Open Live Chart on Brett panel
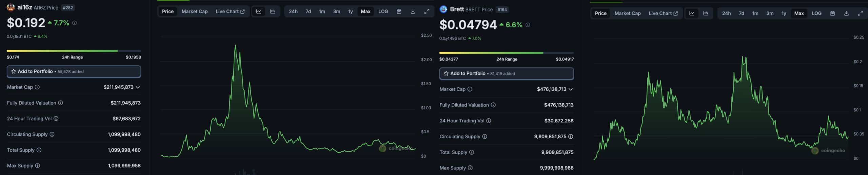 pyautogui.click(x=663, y=14)
